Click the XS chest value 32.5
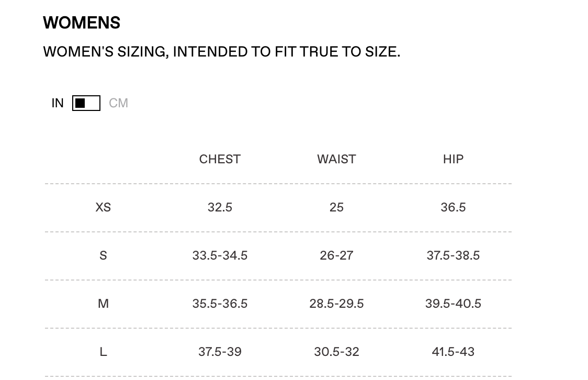Viewport: 588px width, 380px height. click(220, 207)
